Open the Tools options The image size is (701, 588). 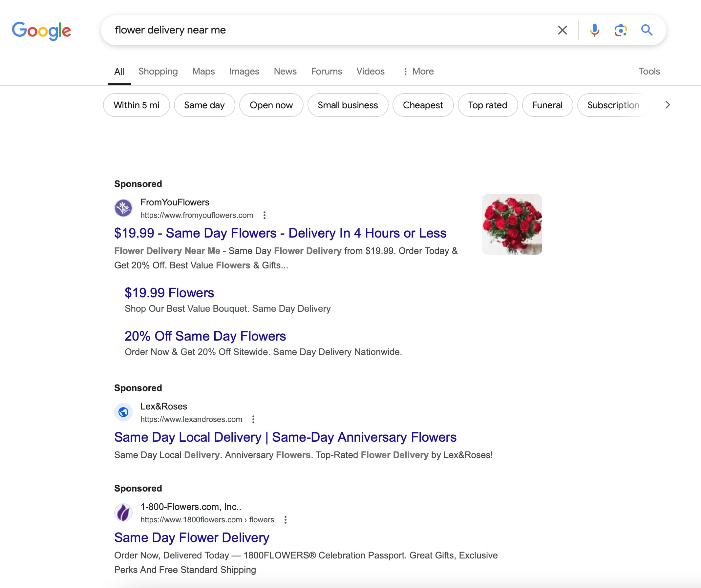click(x=649, y=72)
